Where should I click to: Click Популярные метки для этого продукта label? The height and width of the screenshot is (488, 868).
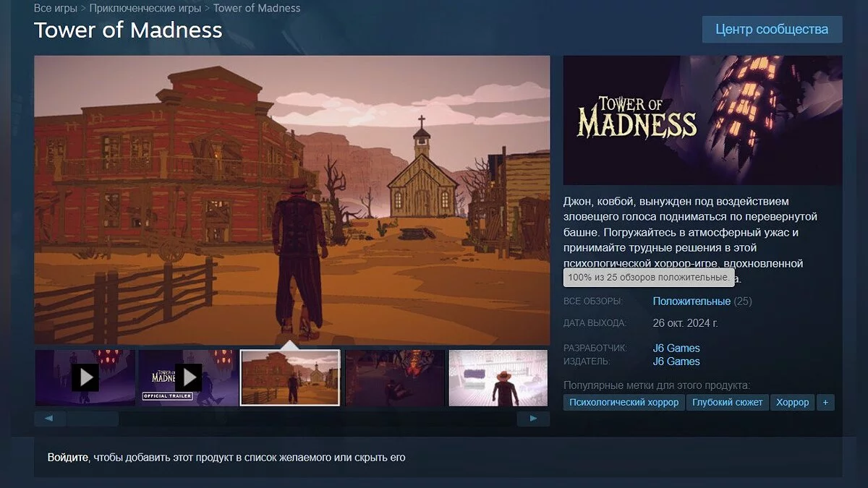tap(657, 385)
